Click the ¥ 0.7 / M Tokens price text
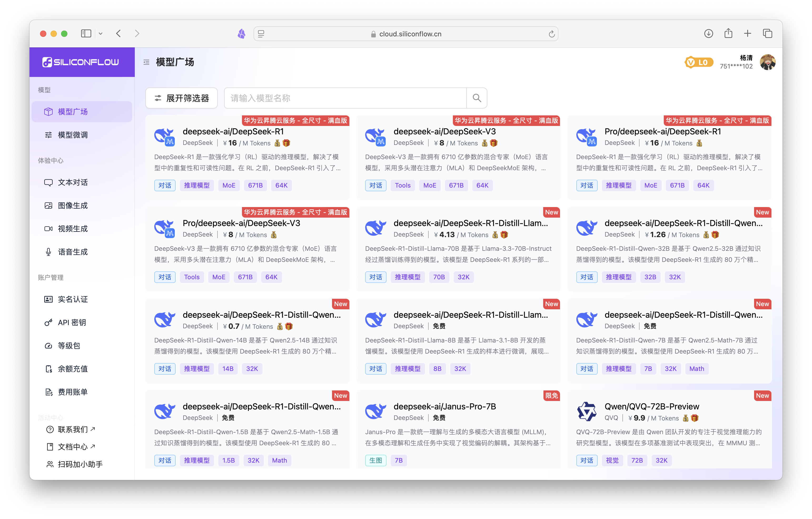The image size is (812, 519). pos(248,327)
